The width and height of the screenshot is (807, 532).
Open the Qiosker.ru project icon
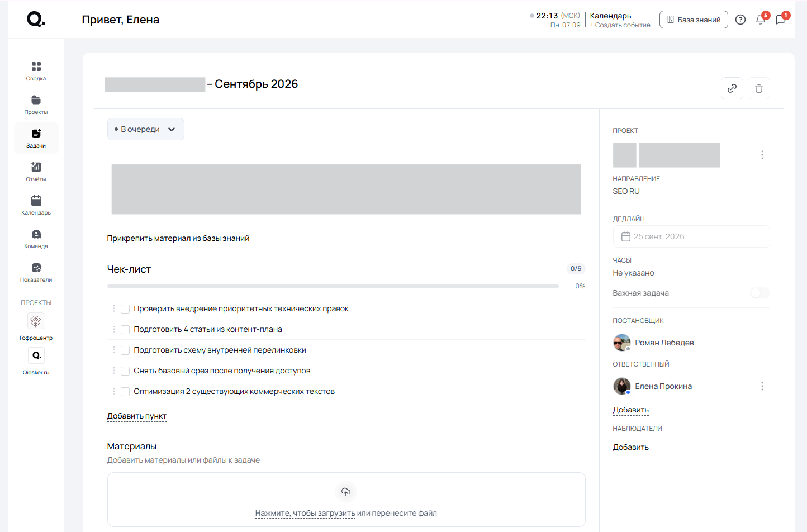(36, 355)
